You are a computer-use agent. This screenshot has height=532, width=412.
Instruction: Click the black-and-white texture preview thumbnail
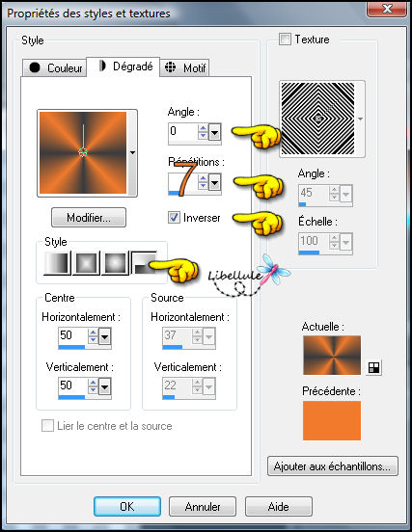click(x=317, y=119)
